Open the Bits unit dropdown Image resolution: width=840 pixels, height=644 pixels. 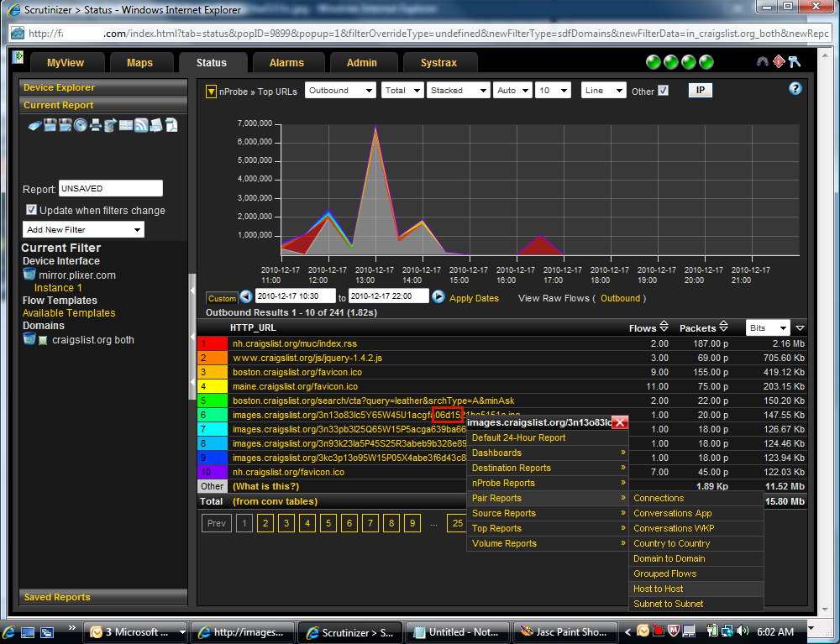point(768,327)
